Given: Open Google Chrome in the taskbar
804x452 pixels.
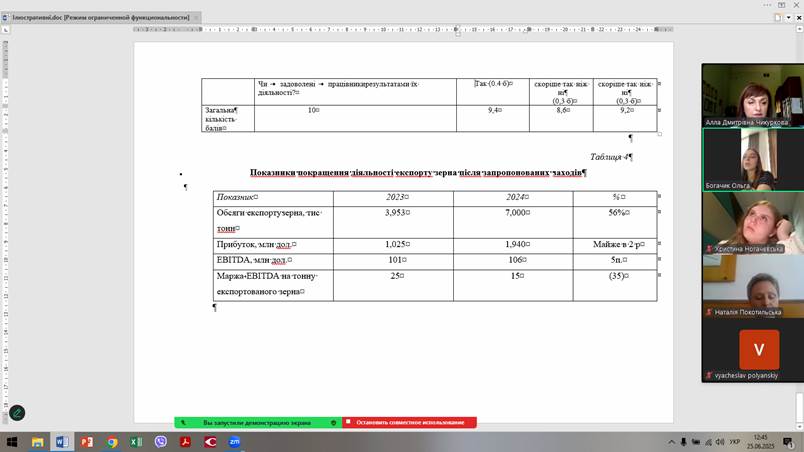Looking at the screenshot, I should tap(112, 441).
